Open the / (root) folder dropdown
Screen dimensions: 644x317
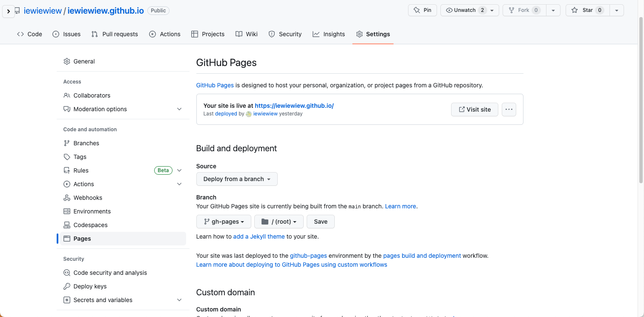click(279, 222)
